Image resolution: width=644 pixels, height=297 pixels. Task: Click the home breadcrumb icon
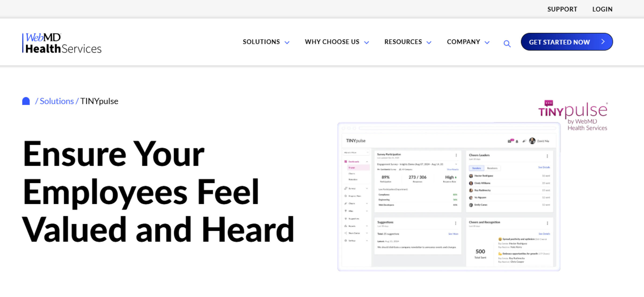[26, 101]
